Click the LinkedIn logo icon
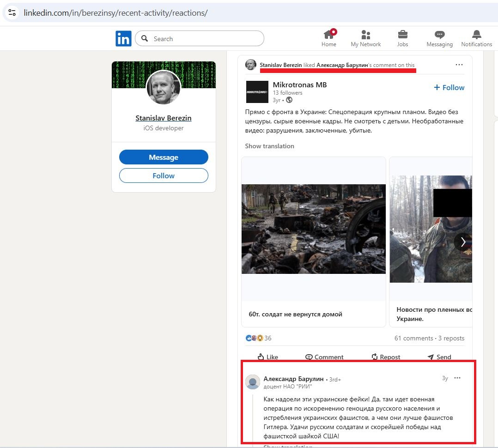The height and width of the screenshot is (448, 498). pyautogui.click(x=123, y=39)
